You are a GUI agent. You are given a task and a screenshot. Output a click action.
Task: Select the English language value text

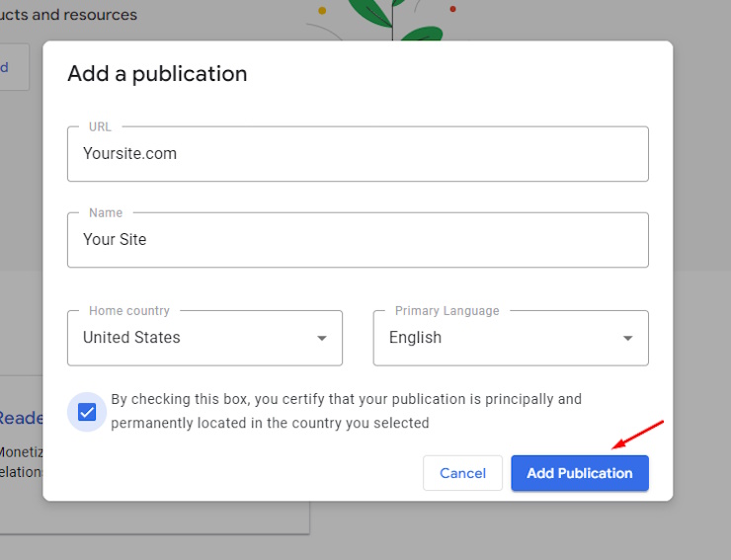click(x=415, y=338)
